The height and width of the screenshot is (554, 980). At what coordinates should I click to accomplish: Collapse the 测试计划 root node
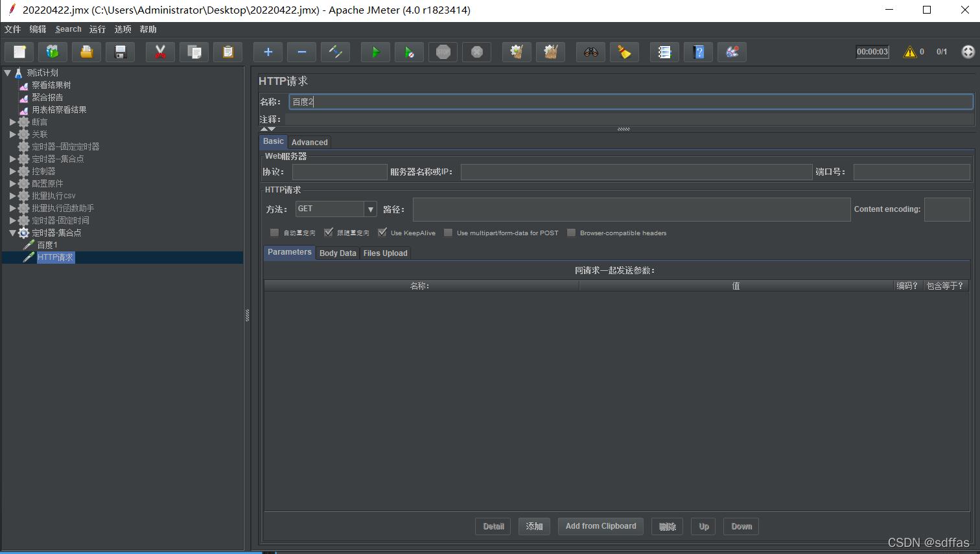click(x=8, y=73)
